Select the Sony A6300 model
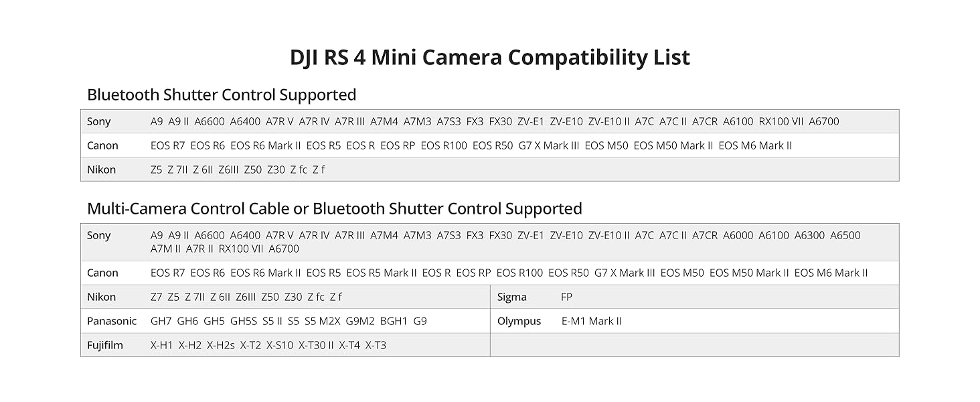This screenshot has width=980, height=402. 809,235
